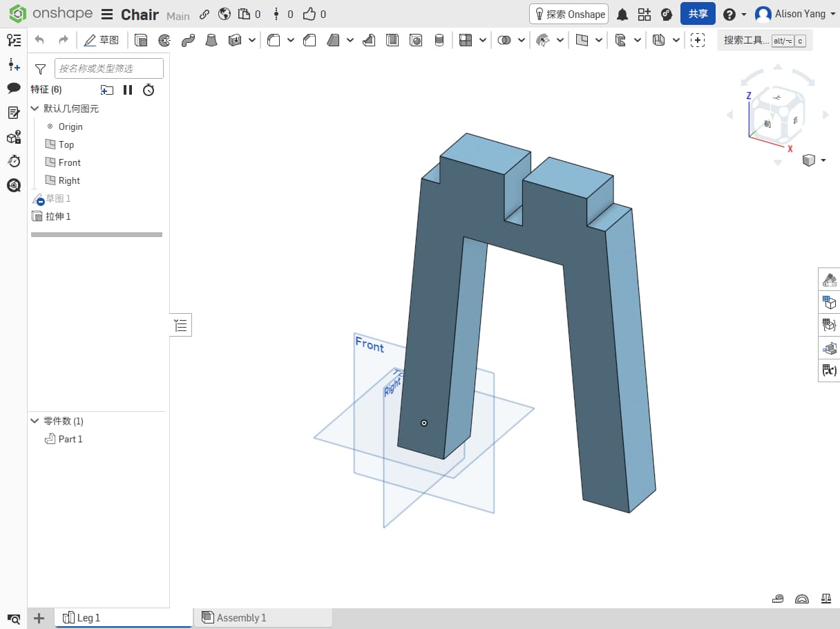Open dropdown next to Fillet tool

291,40
